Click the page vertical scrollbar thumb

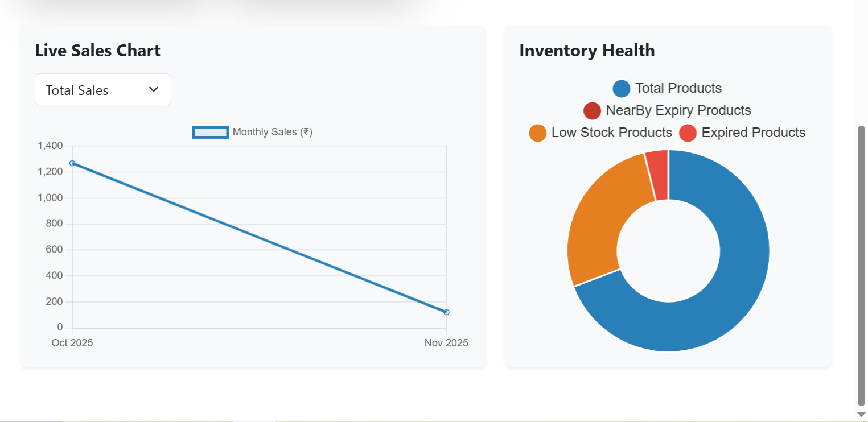tap(861, 264)
